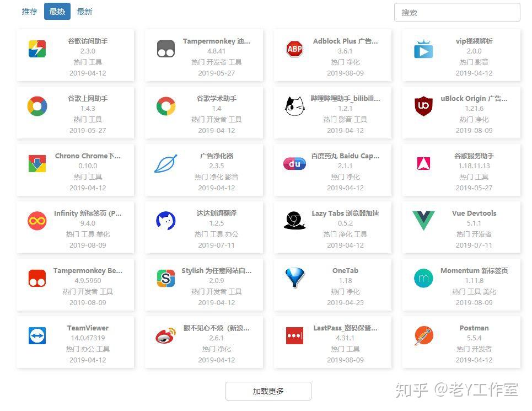
Task: Click the 谷歌服务助手 title text
Action: click(474, 156)
